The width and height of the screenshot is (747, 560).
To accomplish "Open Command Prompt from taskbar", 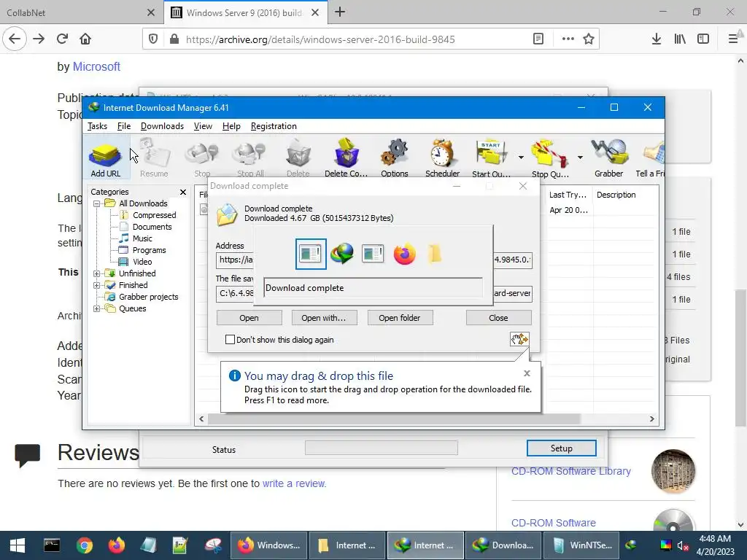I will tap(52, 545).
